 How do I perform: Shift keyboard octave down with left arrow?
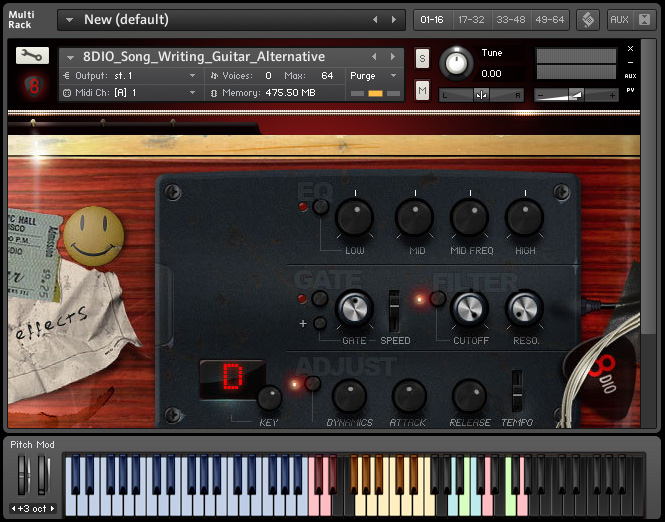(x=13, y=508)
